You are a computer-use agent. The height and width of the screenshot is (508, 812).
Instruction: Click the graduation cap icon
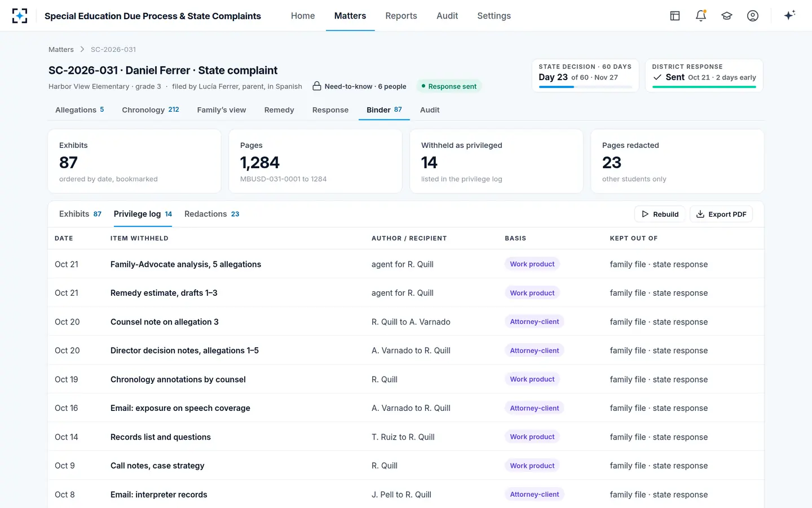click(x=727, y=16)
